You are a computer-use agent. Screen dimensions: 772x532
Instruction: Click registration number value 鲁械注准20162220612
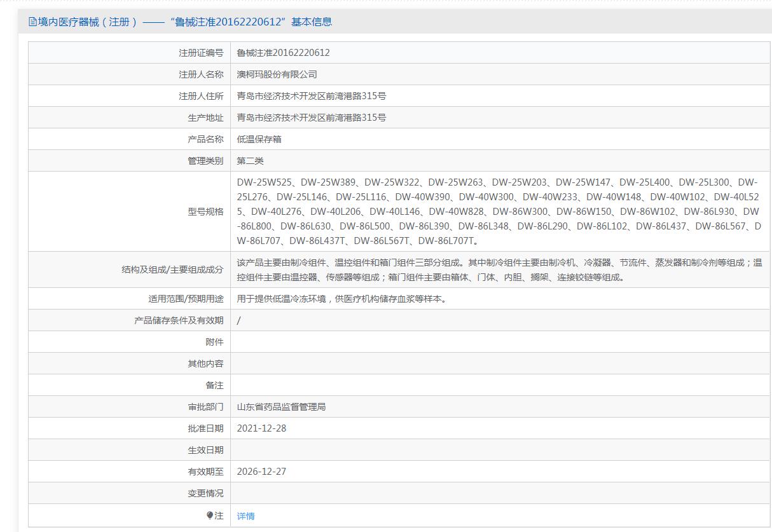283,53
